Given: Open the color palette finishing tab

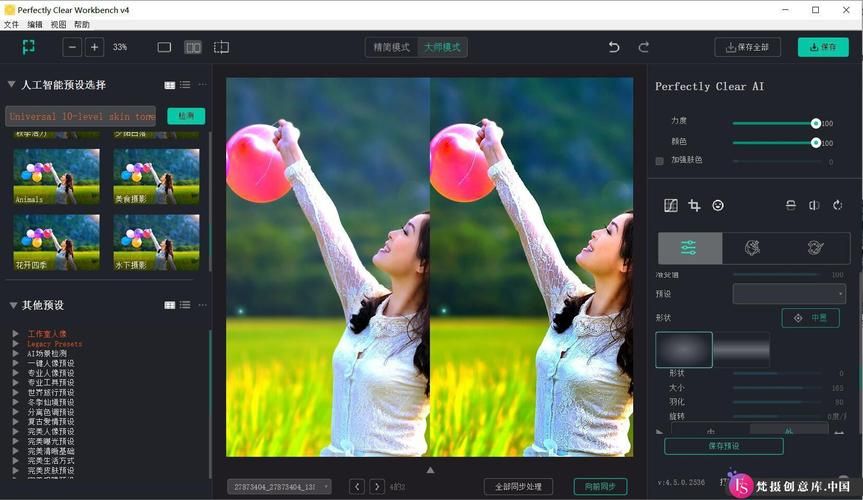Looking at the screenshot, I should (x=816, y=248).
